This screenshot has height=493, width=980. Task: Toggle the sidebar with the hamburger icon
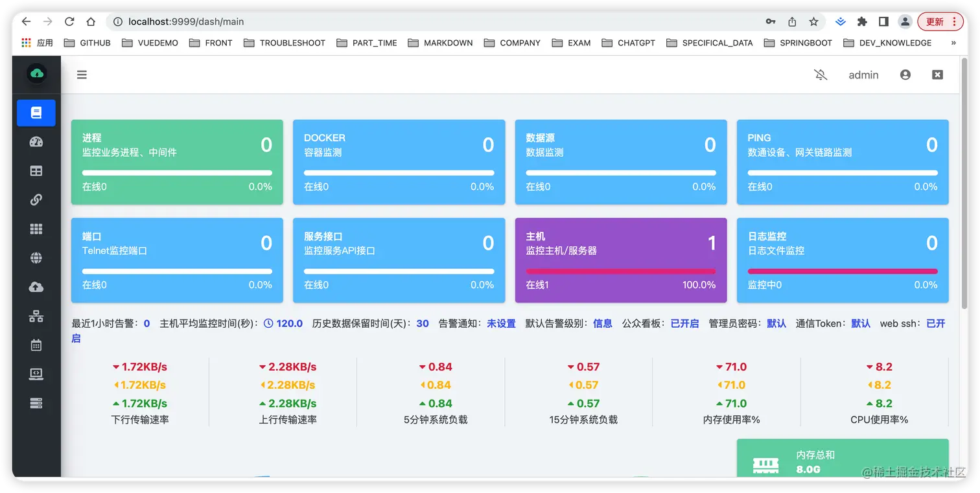pyautogui.click(x=82, y=75)
